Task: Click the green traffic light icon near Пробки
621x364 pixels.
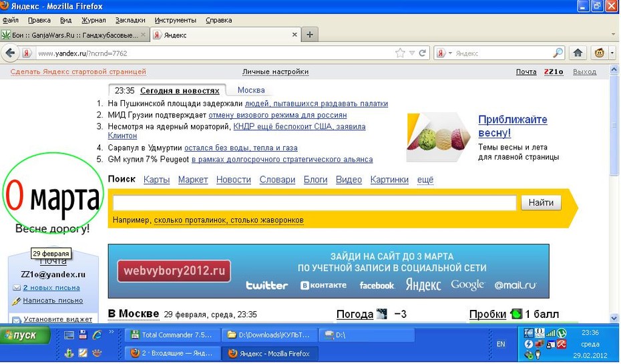Action: coord(516,314)
